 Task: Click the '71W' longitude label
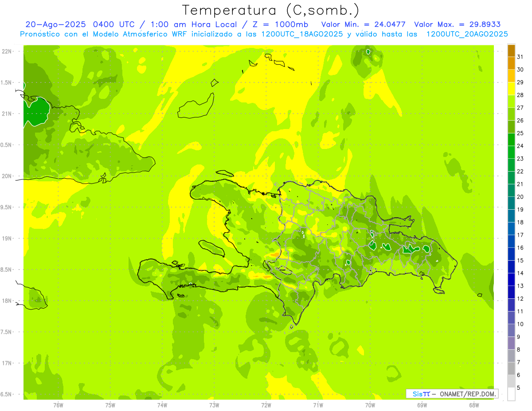[318, 405]
